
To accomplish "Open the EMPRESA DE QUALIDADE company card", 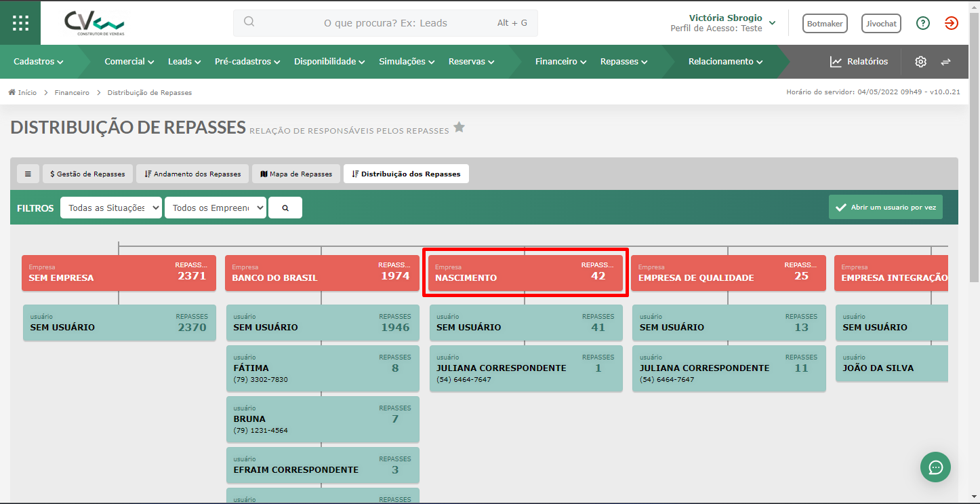I will coord(729,273).
